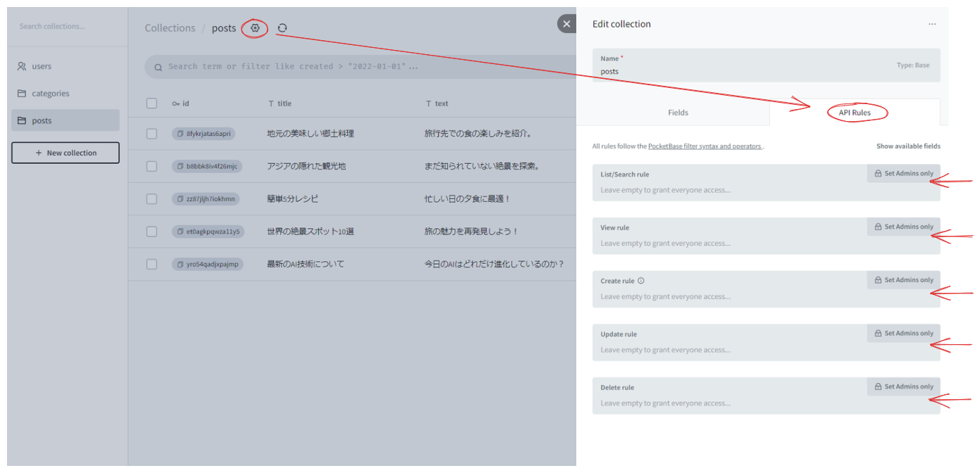Click text cell 今日のAIはどれだけ進化しているのか？
The width and height of the screenshot is (980, 473).
click(x=494, y=264)
